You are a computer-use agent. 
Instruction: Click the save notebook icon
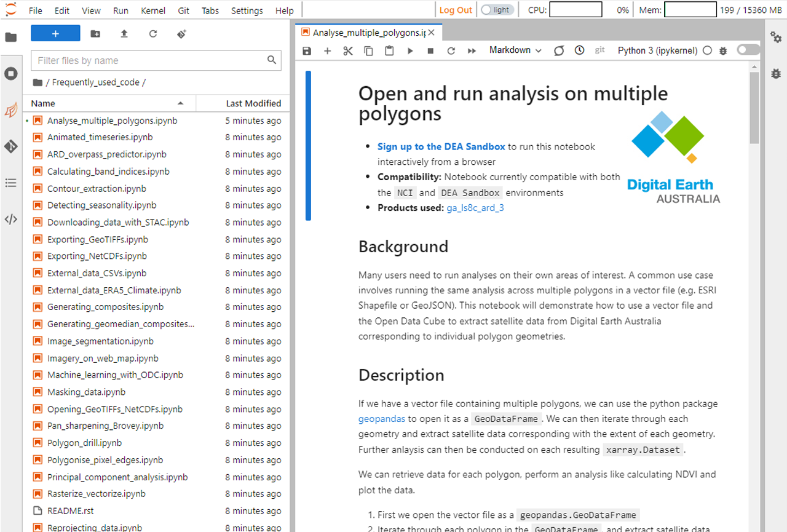pyautogui.click(x=307, y=51)
